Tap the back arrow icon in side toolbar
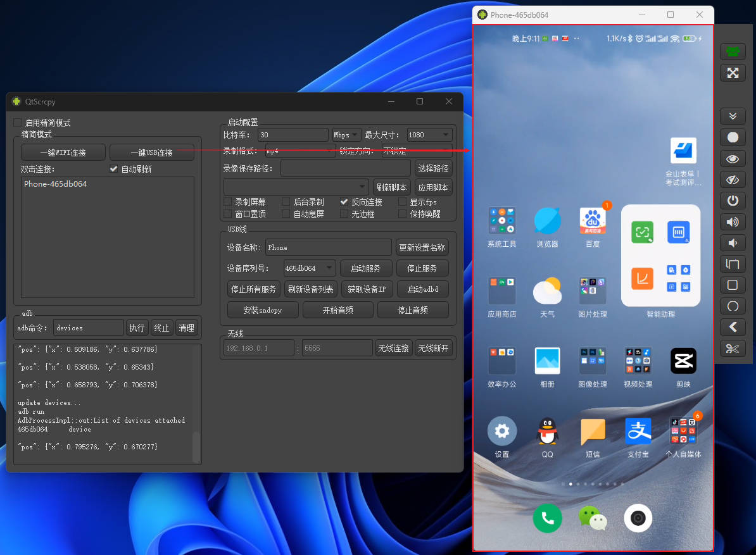This screenshot has width=756, height=555. (733, 327)
